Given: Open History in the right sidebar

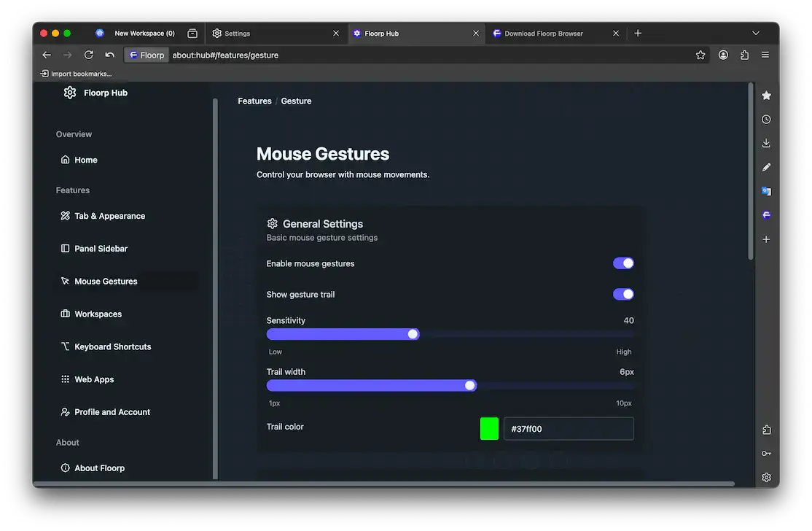Looking at the screenshot, I should (x=766, y=119).
